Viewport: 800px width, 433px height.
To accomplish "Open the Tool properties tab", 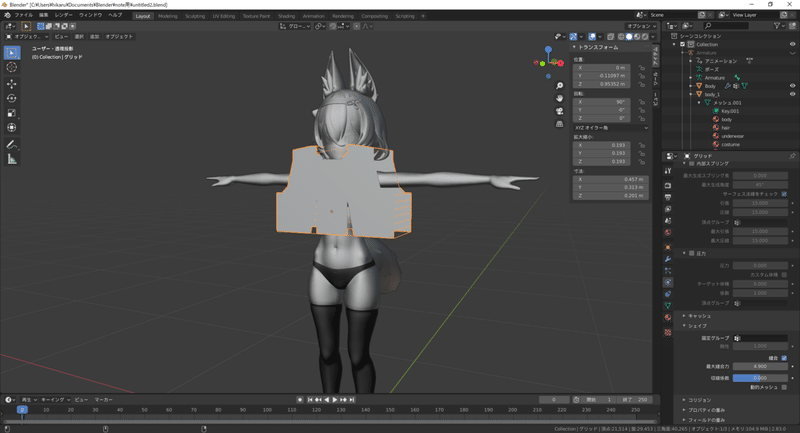I will pos(668,171).
